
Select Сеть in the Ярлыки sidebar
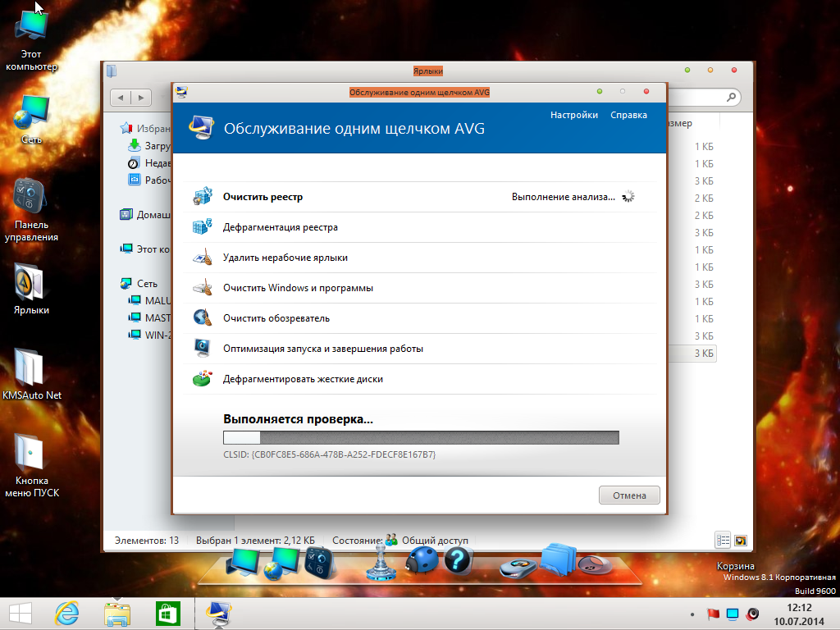(x=139, y=283)
